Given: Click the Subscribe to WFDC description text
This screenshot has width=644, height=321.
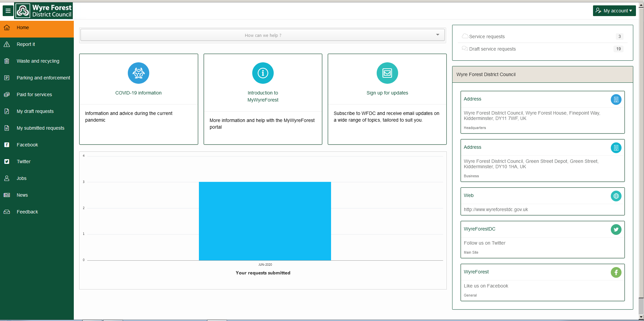Looking at the screenshot, I should click(386, 117).
